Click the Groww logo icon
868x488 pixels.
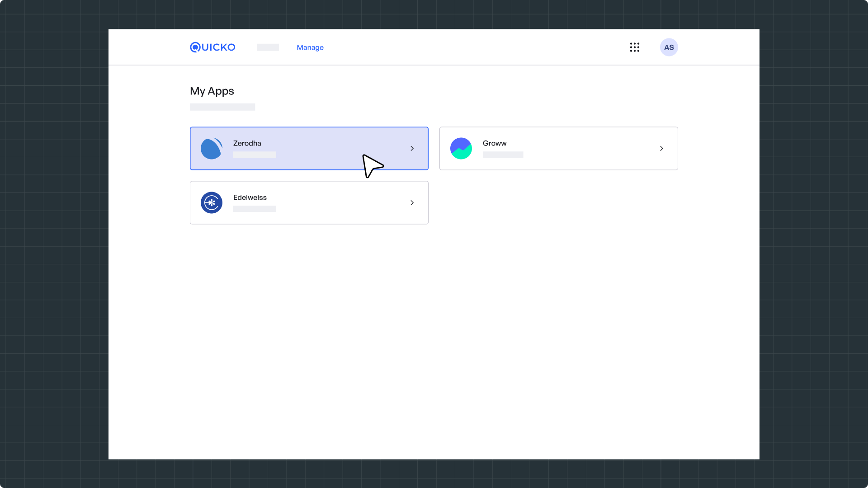[x=461, y=149]
